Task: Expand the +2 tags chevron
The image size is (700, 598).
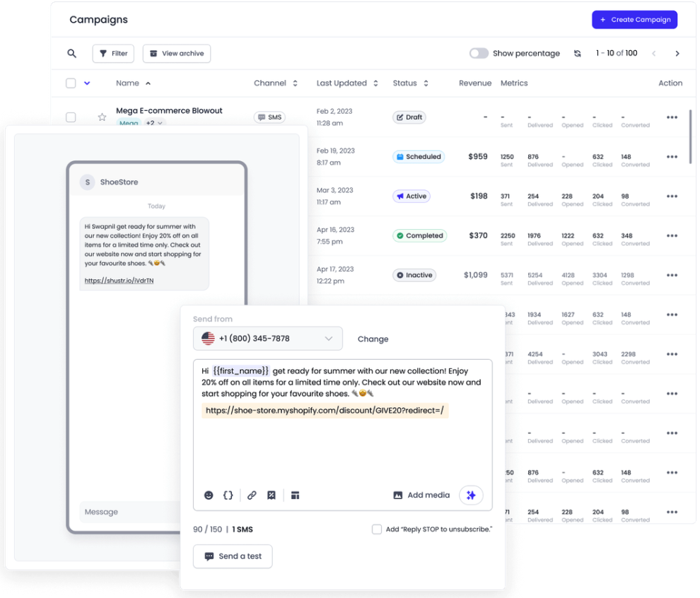Action: (160, 124)
